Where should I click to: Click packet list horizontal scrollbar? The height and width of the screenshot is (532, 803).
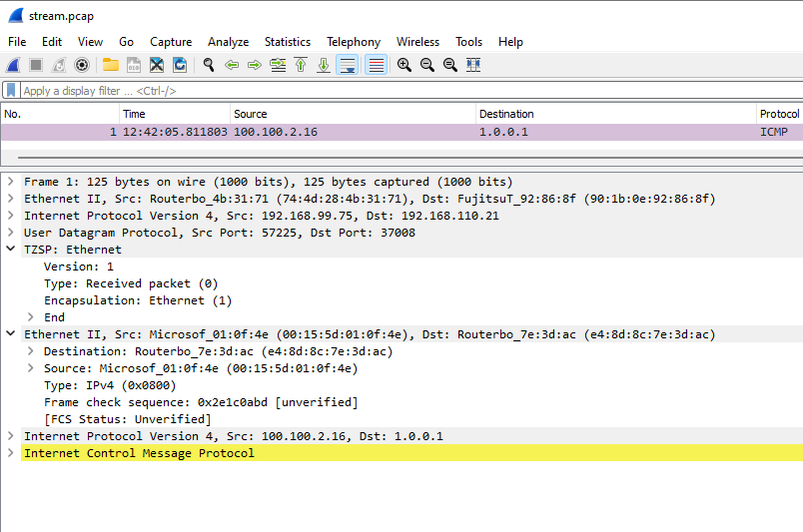tap(409, 158)
